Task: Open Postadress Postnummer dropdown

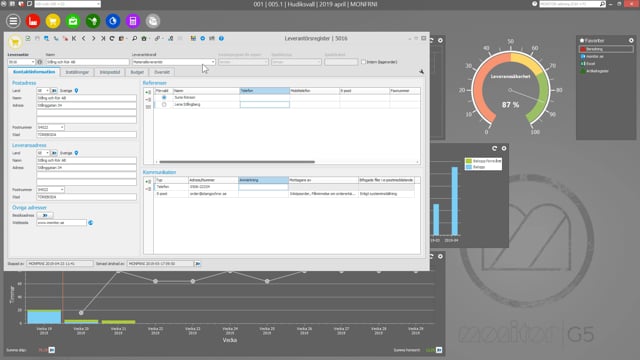Action: [x=62, y=127]
